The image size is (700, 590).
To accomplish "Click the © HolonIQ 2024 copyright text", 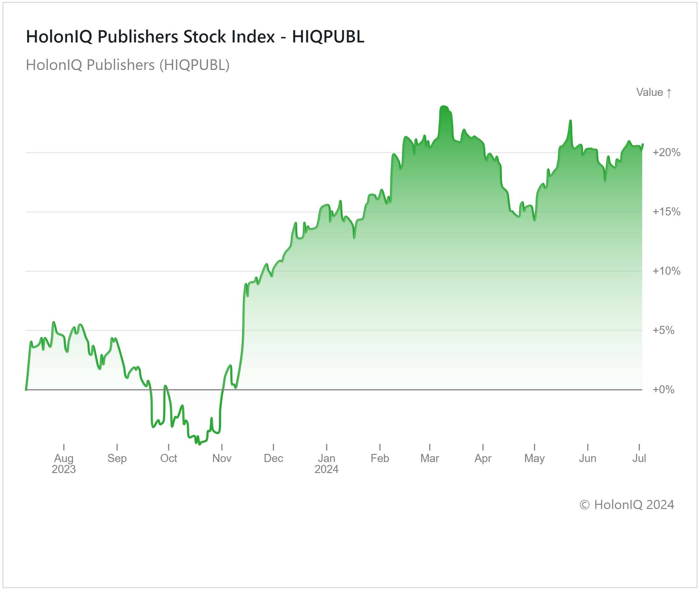I will pyautogui.click(x=626, y=505).
